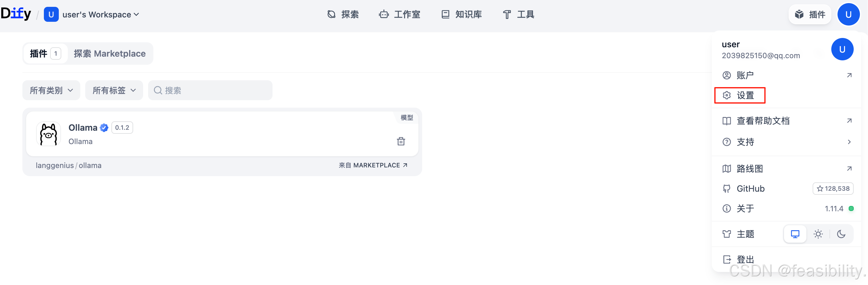Click the 路线图 external arrow icon
The height and width of the screenshot is (285, 868).
(x=849, y=168)
